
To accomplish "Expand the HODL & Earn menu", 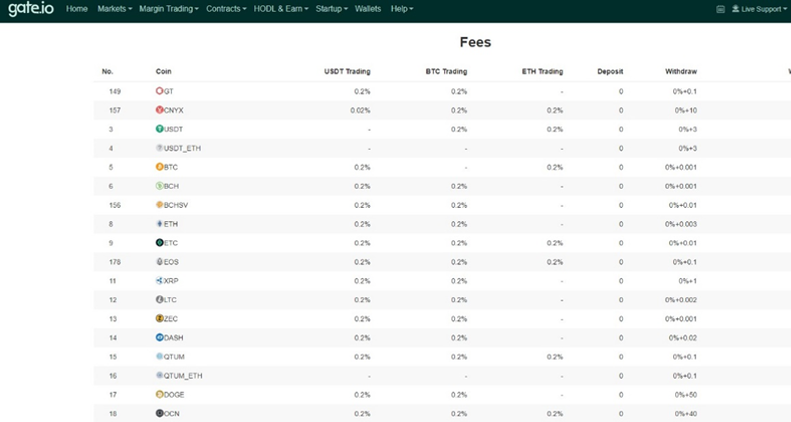I will (x=281, y=9).
